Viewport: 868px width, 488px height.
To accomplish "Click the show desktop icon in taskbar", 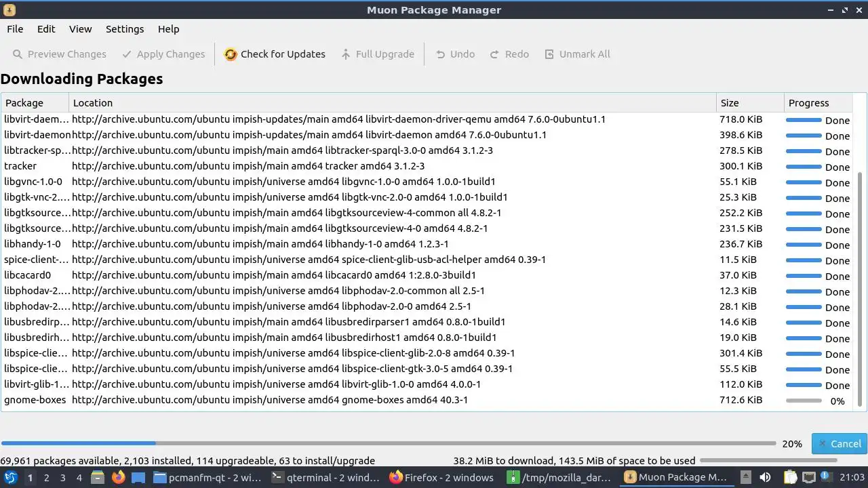I will pos(138,477).
